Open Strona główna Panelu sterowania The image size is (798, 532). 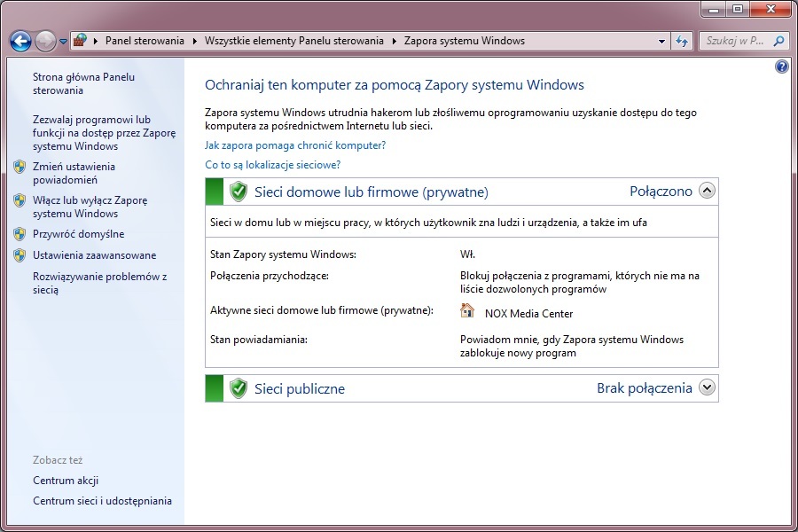83,83
